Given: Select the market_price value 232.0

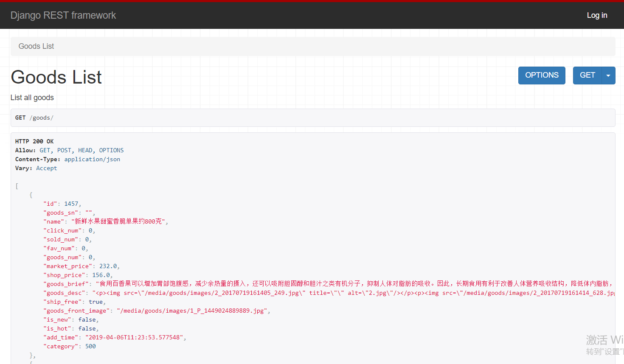Looking at the screenshot, I should [108, 266].
